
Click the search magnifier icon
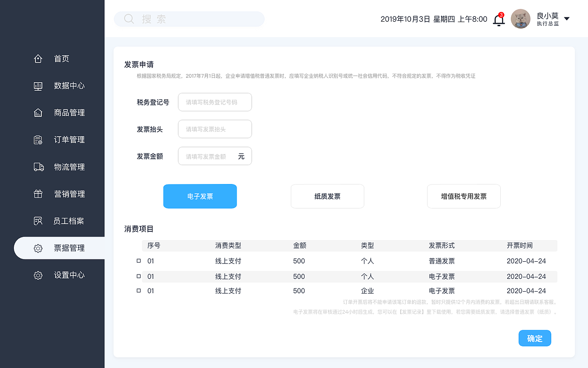[x=129, y=19]
